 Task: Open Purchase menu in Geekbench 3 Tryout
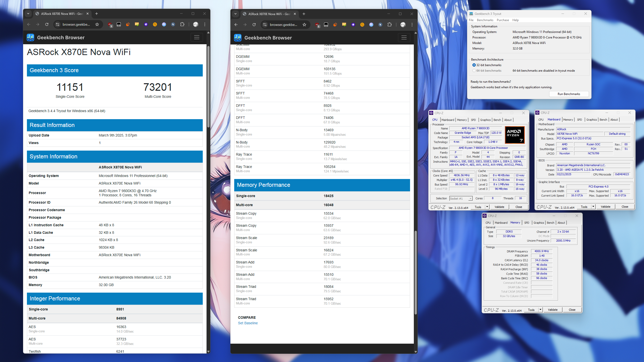[x=503, y=20]
